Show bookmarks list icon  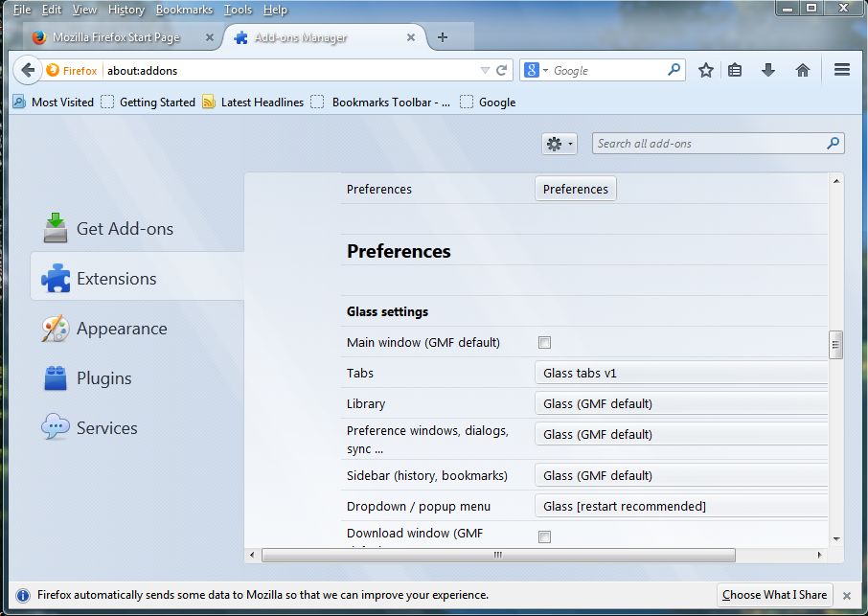pyautogui.click(x=735, y=70)
